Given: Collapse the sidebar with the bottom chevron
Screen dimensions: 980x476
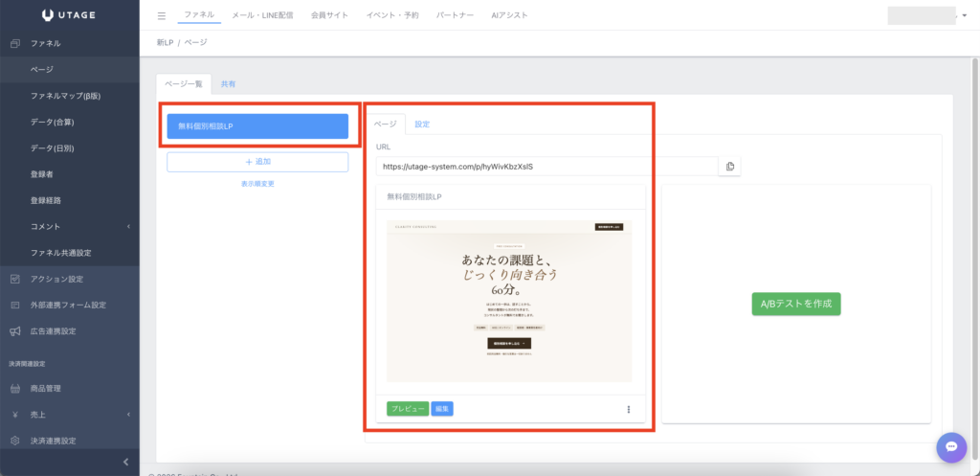Looking at the screenshot, I should [125, 463].
